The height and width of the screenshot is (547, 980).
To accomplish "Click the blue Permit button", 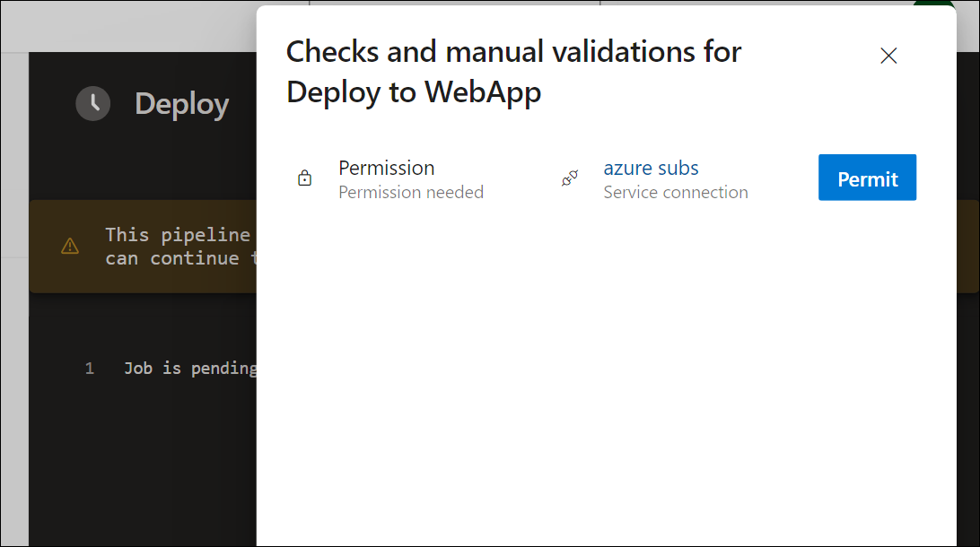I will (867, 178).
